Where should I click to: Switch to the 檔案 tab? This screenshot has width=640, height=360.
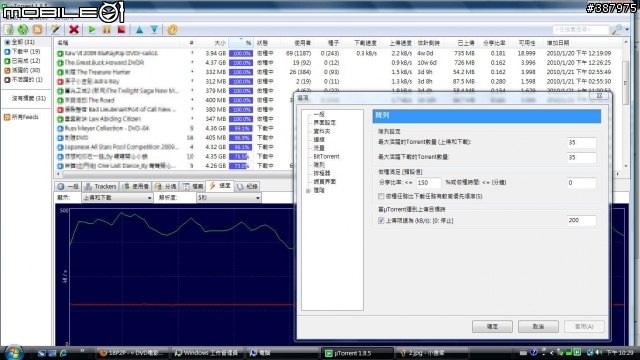click(x=193, y=187)
